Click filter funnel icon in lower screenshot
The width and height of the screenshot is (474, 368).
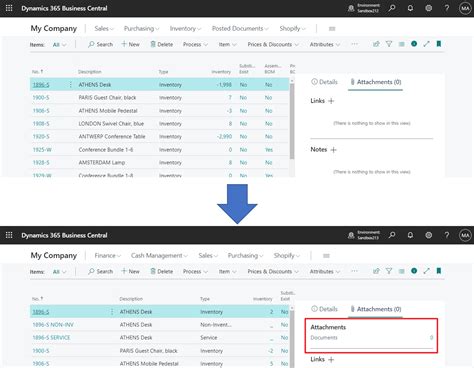coord(389,271)
